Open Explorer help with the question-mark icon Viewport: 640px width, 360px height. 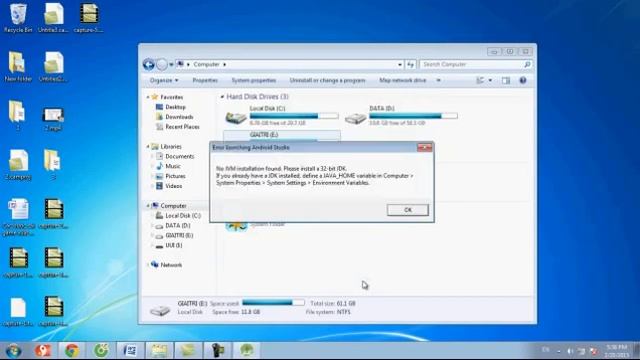(523, 80)
